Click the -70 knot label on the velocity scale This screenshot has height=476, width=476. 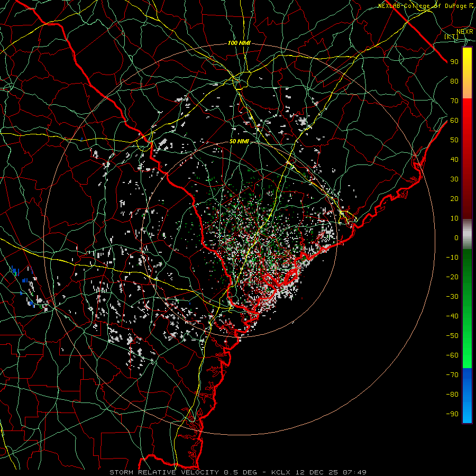pyautogui.click(x=452, y=375)
